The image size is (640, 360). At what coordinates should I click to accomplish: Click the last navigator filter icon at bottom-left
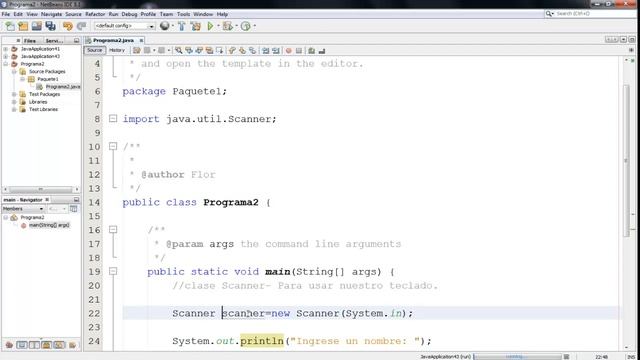73,345
